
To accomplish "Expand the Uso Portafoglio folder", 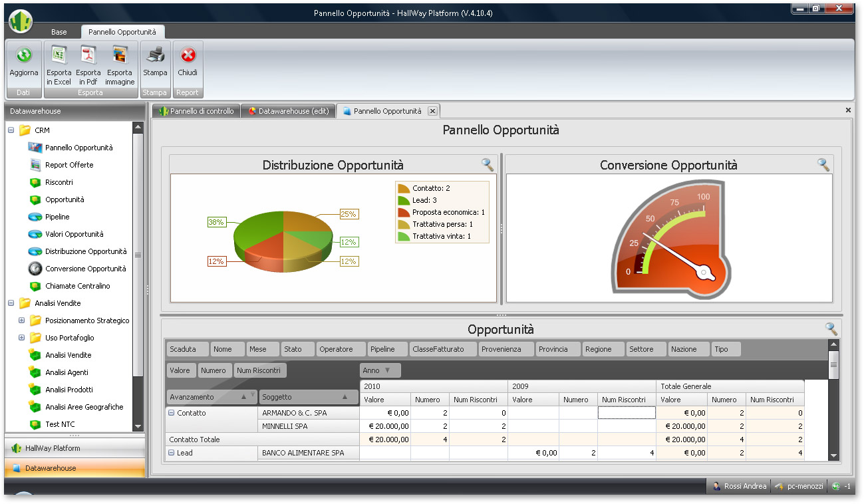I will [21, 337].
